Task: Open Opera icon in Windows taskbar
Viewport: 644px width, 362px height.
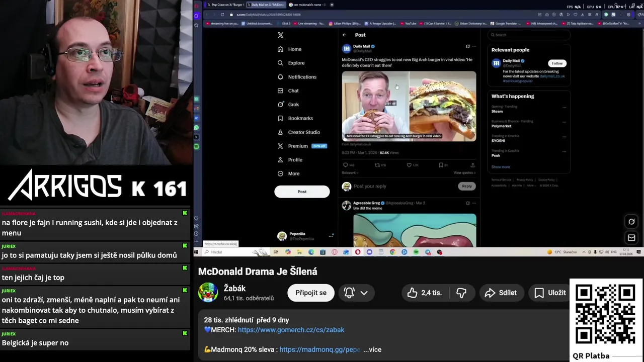Action: pyautogui.click(x=358, y=252)
